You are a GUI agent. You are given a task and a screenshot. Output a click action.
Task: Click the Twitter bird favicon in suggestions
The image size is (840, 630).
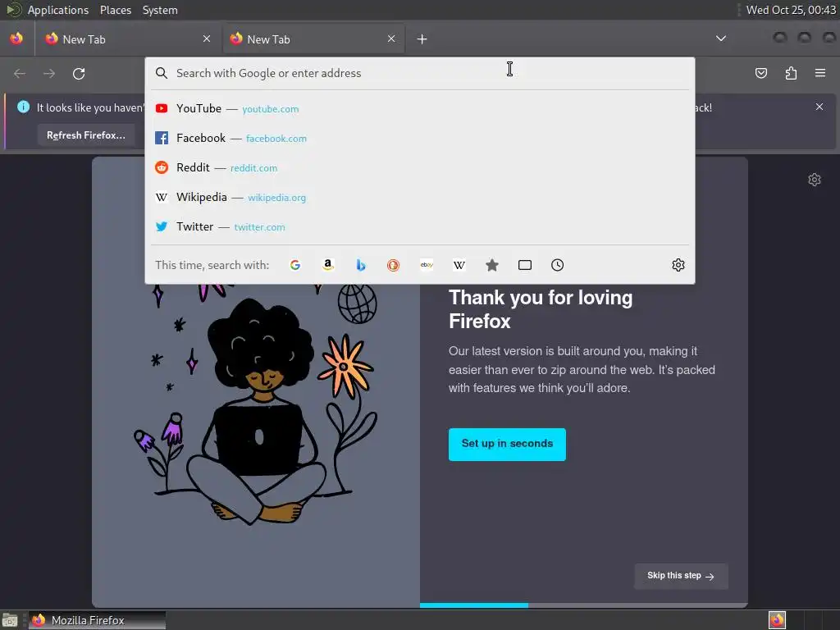click(162, 226)
